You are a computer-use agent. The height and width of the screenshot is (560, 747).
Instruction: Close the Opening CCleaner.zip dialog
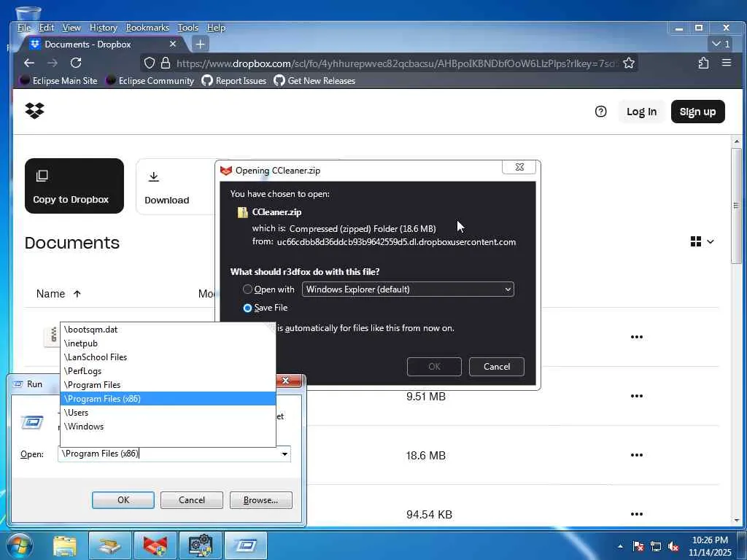pos(519,167)
